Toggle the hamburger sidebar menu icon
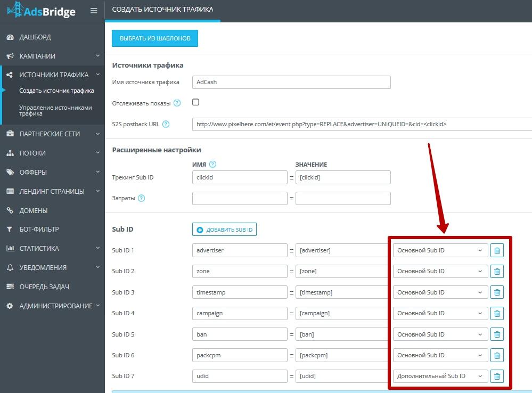 (94, 11)
